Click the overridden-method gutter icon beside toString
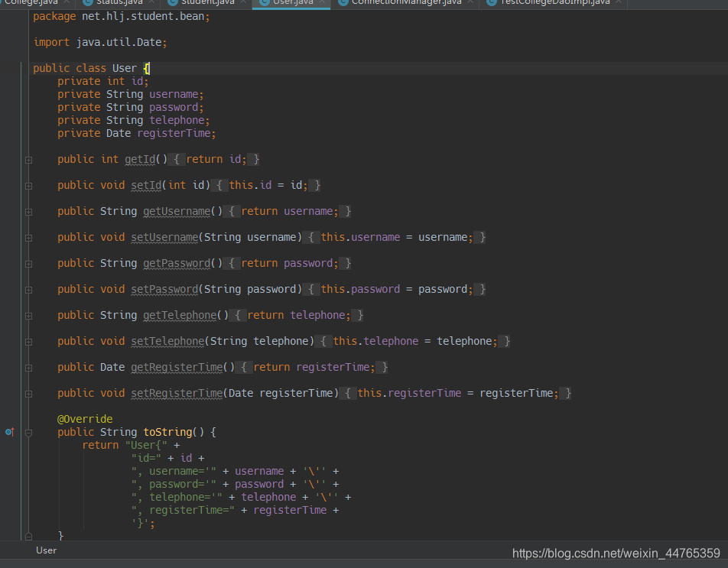The height and width of the screenshot is (568, 728). 10,432
